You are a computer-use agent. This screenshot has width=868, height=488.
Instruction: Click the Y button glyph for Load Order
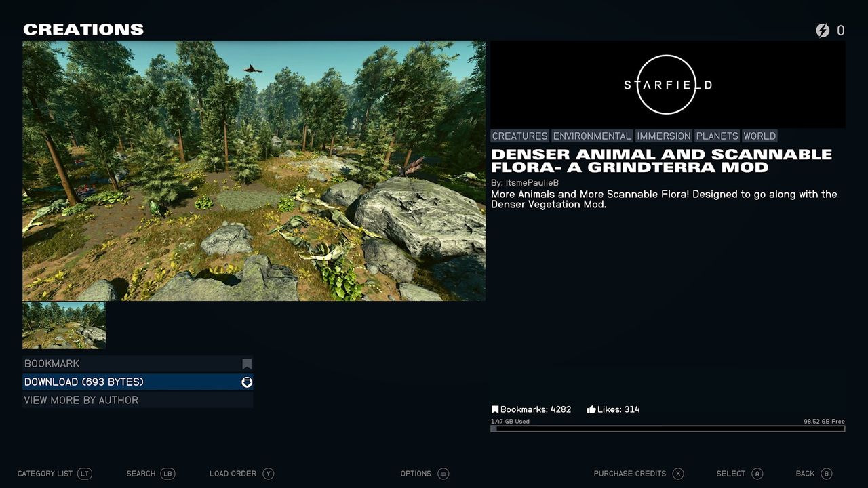269,474
